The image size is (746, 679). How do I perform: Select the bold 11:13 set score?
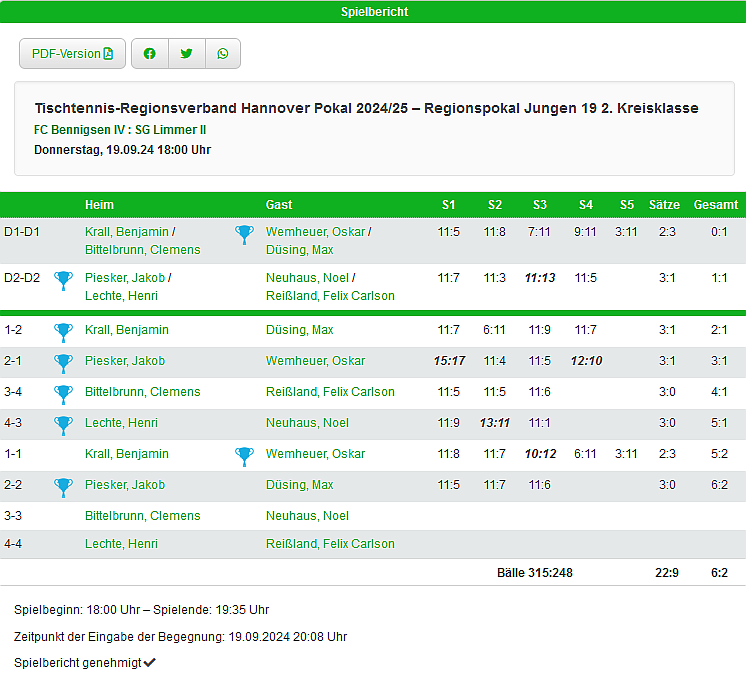click(540, 278)
